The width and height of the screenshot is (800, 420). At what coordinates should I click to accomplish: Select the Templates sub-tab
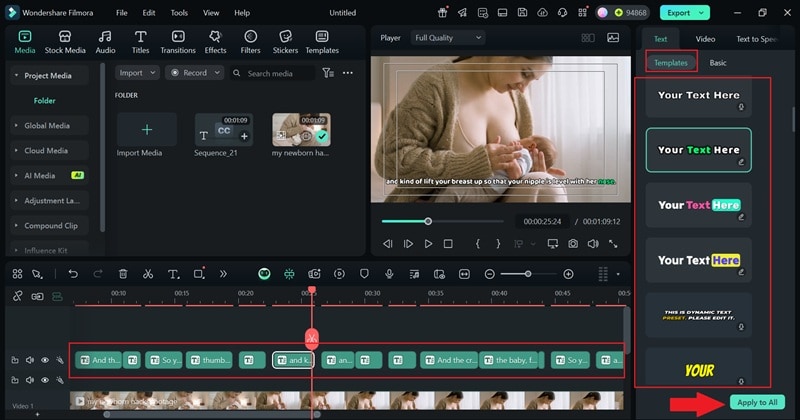point(671,63)
